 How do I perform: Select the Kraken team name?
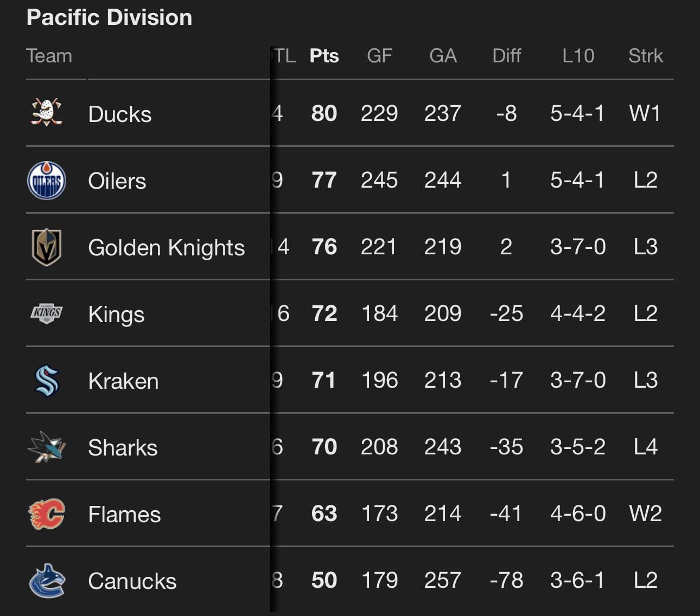coord(123,381)
